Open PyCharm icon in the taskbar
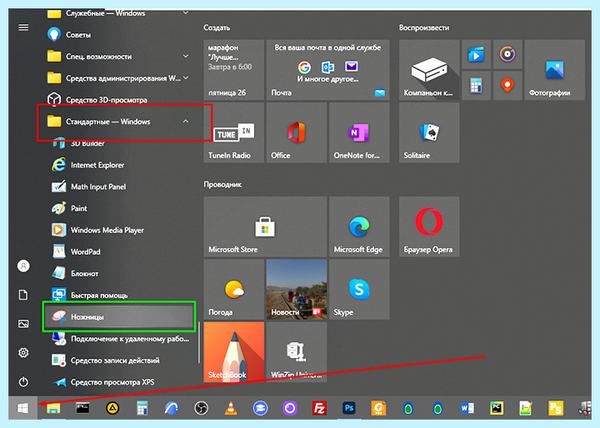Viewport: 600px width, 428px height. (x=496, y=408)
